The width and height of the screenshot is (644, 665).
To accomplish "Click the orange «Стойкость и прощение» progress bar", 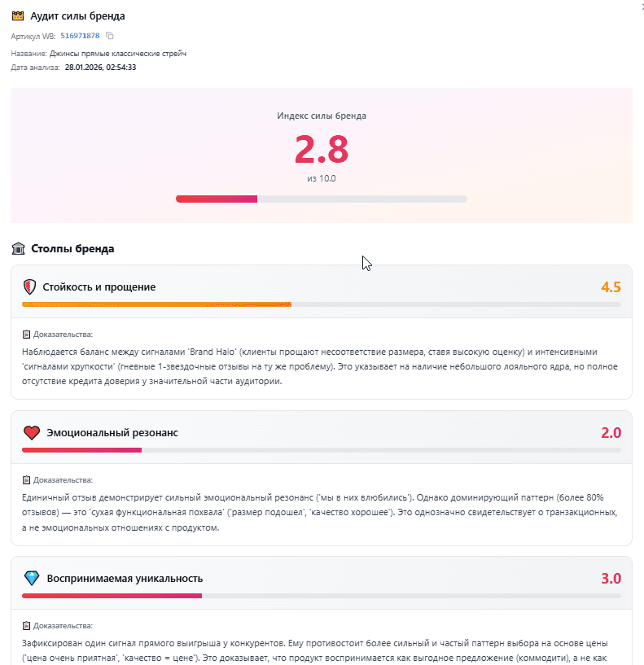I will coord(321,304).
